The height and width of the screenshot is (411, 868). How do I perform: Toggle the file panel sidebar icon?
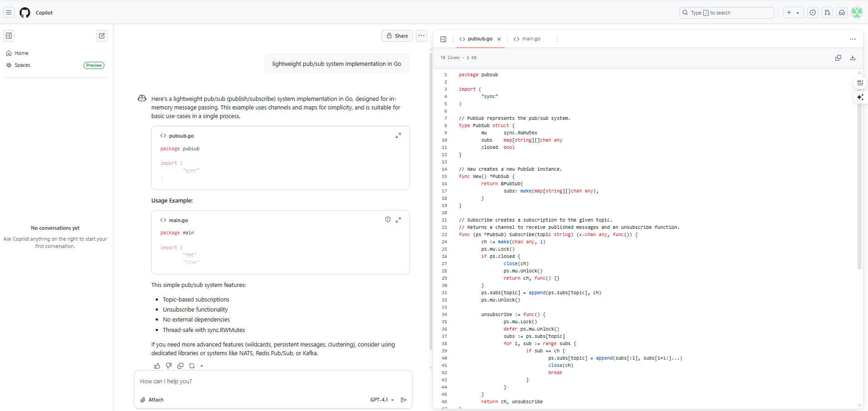point(444,39)
